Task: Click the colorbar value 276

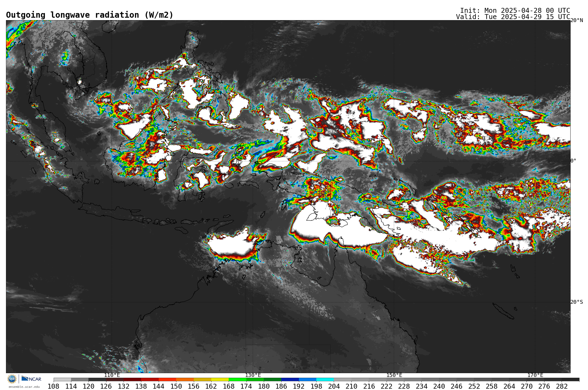Action: click(x=544, y=386)
